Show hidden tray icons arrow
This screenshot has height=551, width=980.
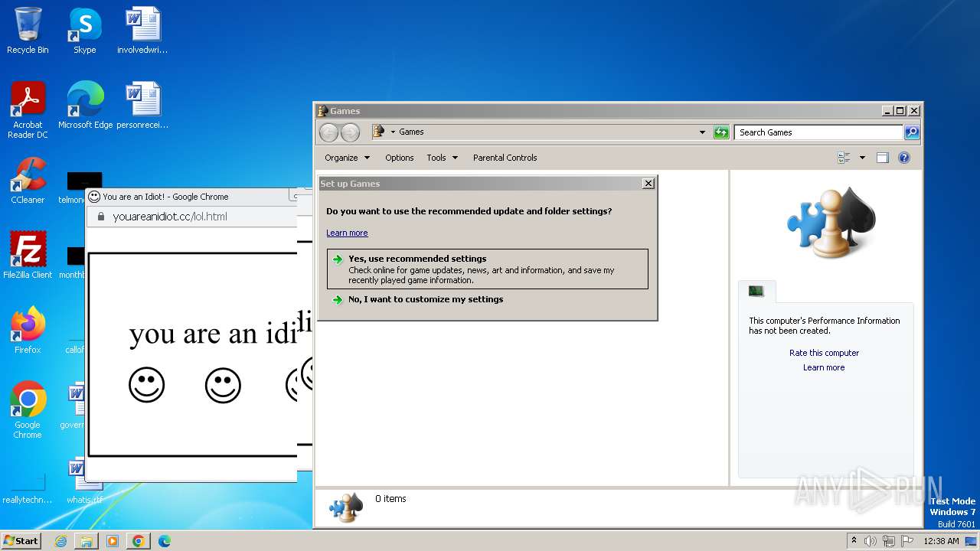854,541
